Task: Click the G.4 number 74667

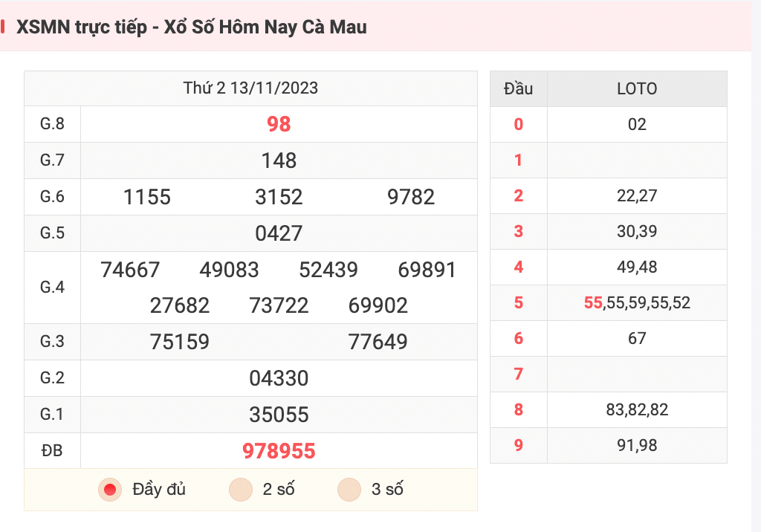Action: 130,270
